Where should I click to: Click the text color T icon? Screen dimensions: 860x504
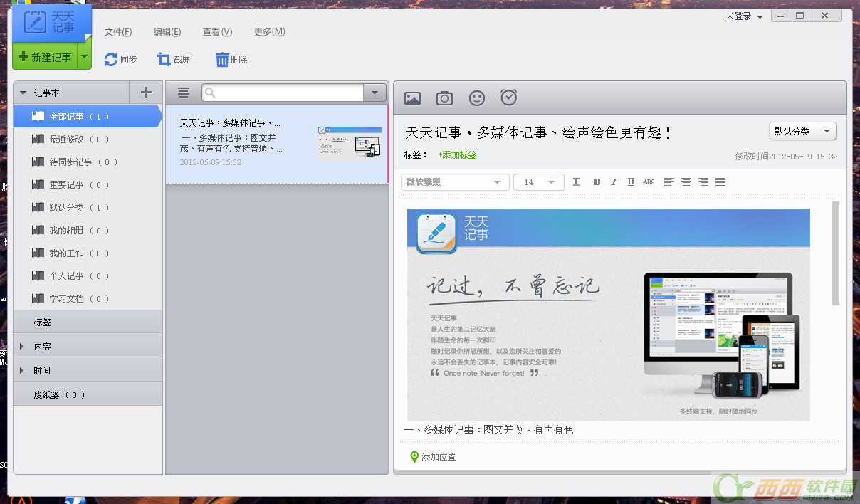click(577, 182)
